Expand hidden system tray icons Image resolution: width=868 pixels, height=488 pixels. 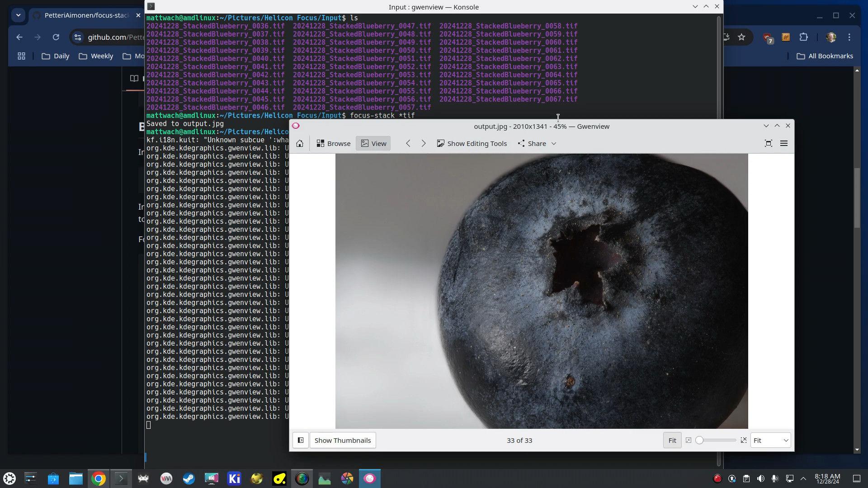click(803, 479)
